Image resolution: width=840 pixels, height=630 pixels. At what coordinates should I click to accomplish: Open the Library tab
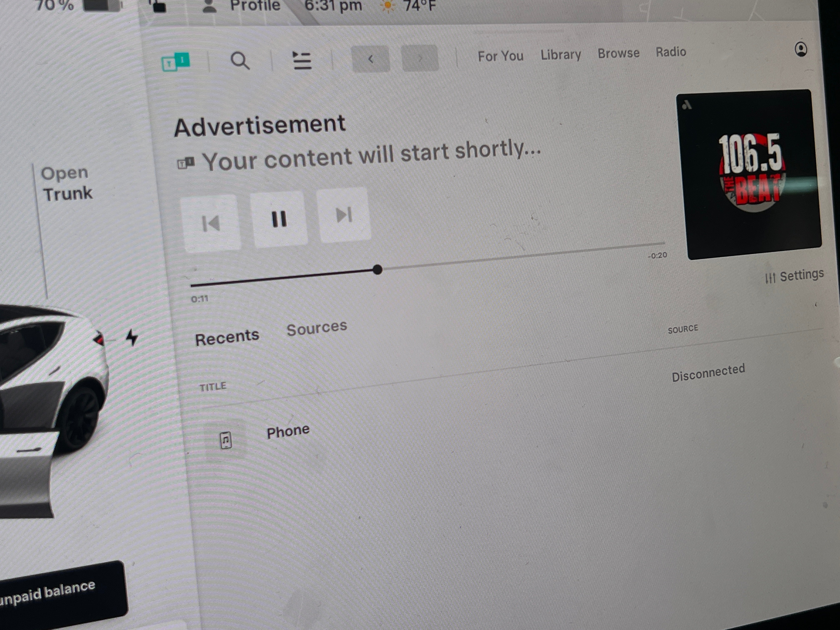pyautogui.click(x=560, y=55)
